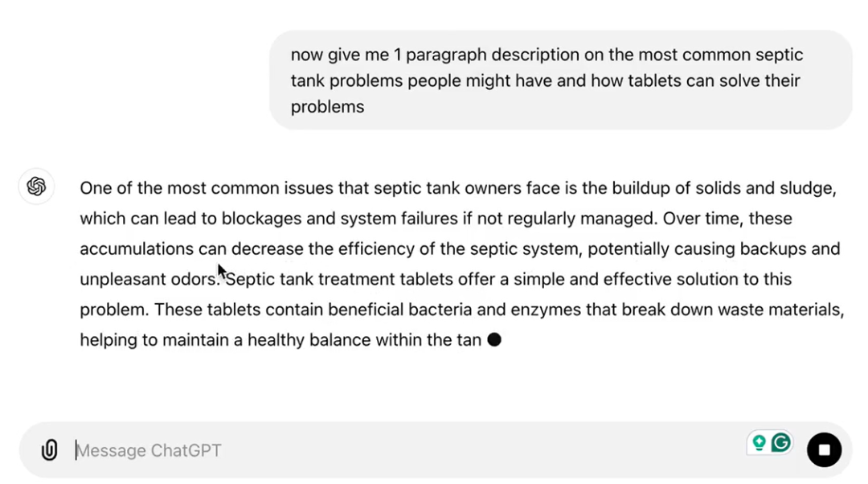
Task: Click the ChatGPT logo avatar beside response
Action: 36,187
